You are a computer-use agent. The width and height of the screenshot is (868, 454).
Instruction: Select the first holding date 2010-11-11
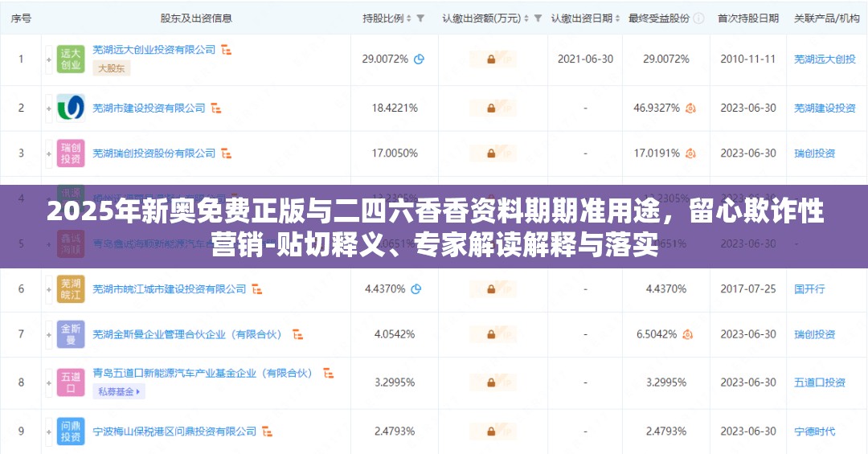748,59
